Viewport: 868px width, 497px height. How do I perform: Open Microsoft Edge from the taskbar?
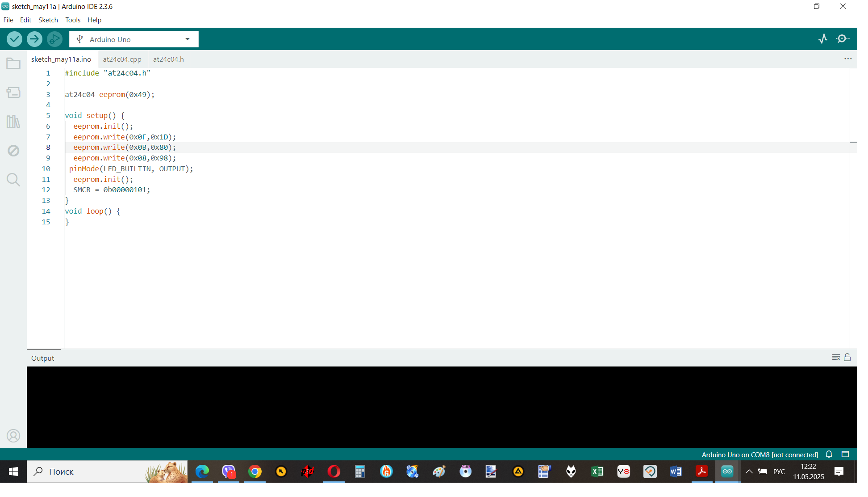(x=202, y=472)
